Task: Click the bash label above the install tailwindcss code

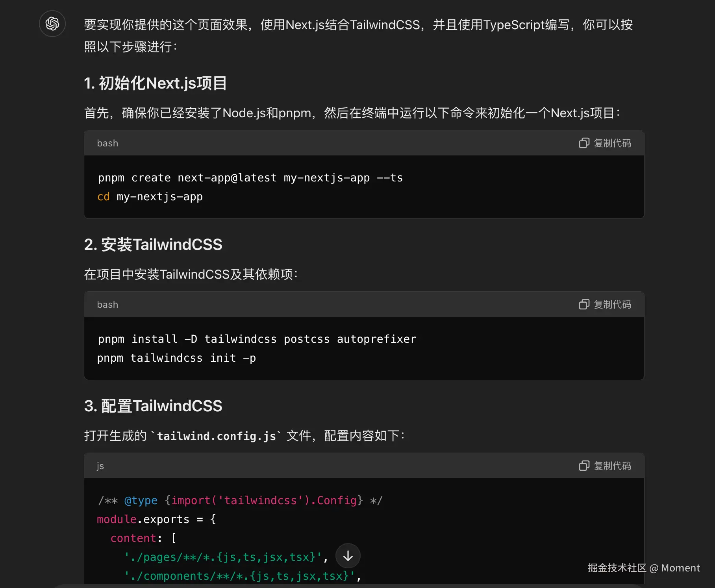Action: 107,305
